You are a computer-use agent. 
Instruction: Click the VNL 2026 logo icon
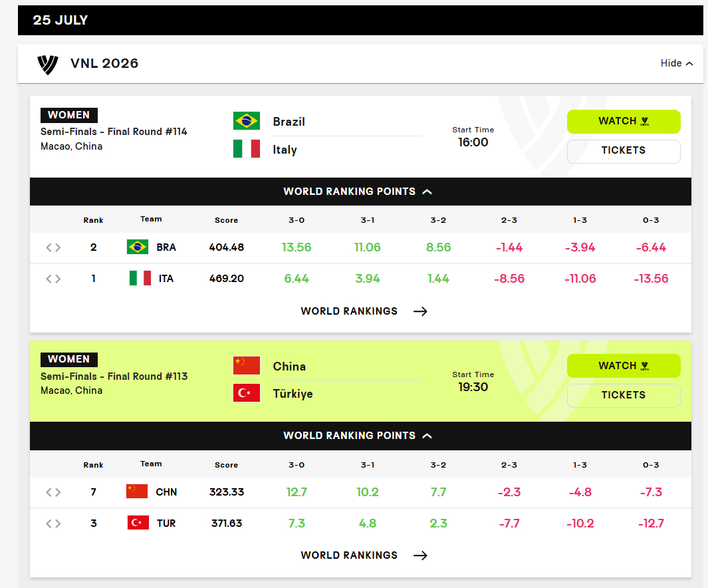(47, 65)
